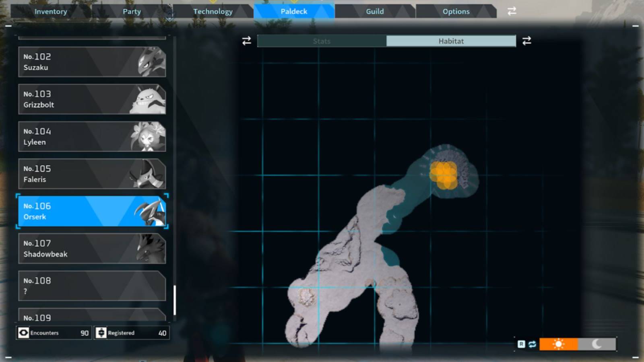
Task: Toggle daytime spawn display with the sun
Action: pyautogui.click(x=559, y=344)
